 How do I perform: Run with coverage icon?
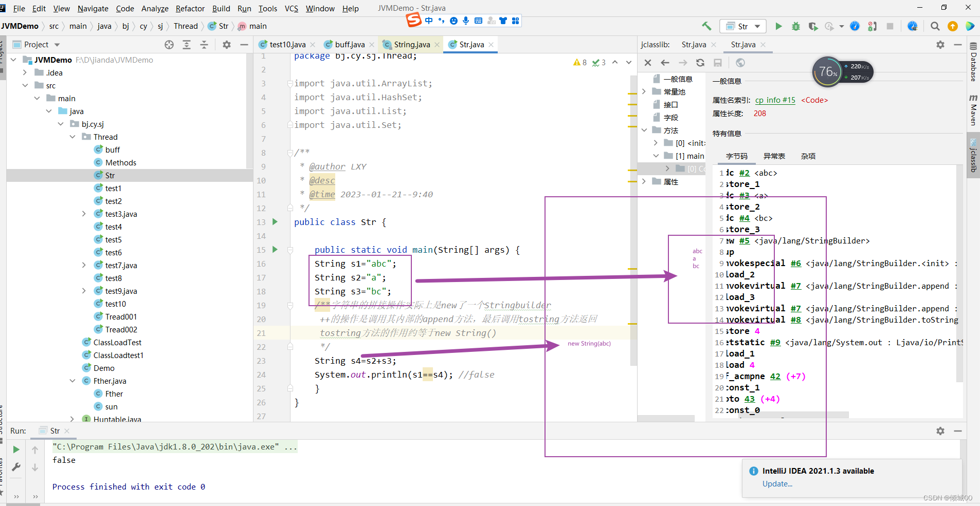click(813, 26)
